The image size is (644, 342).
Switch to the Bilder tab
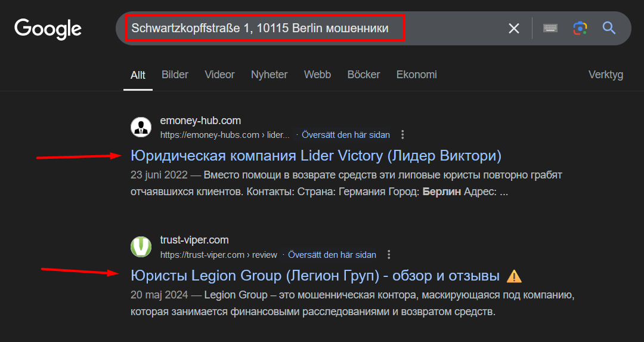(175, 75)
